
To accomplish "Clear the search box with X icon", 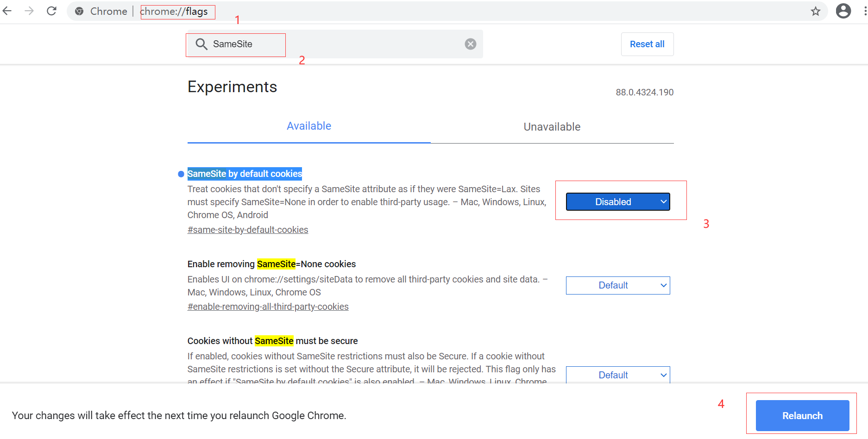I will pyautogui.click(x=470, y=44).
